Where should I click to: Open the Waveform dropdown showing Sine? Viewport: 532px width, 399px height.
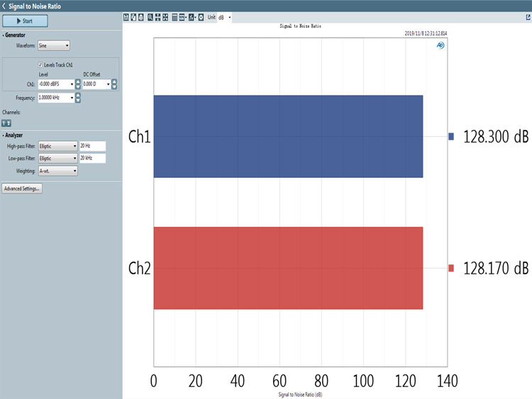pyautogui.click(x=54, y=45)
